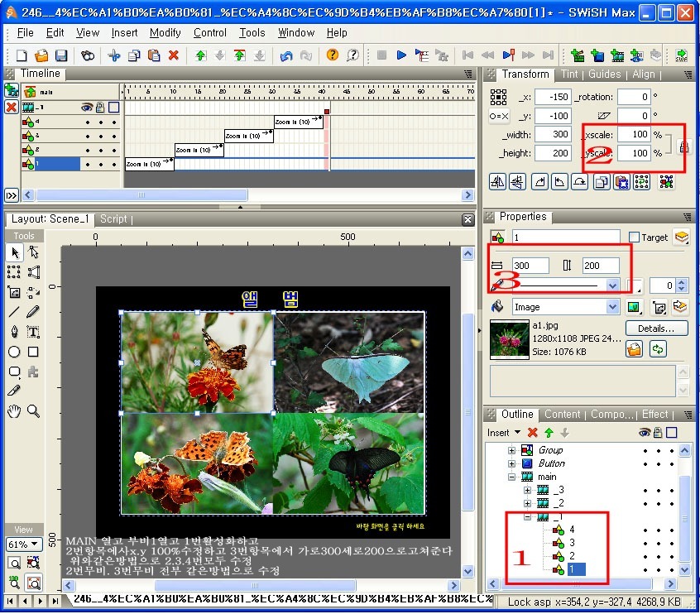
Task: Create a new movie file
Action: point(22,55)
